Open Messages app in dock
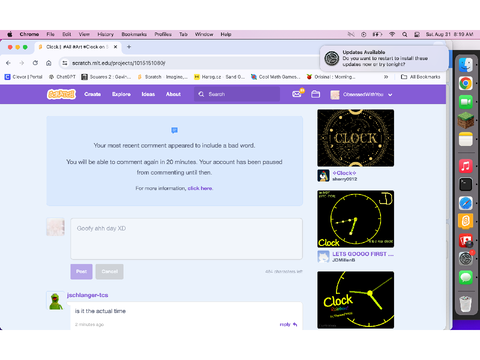 click(x=466, y=277)
